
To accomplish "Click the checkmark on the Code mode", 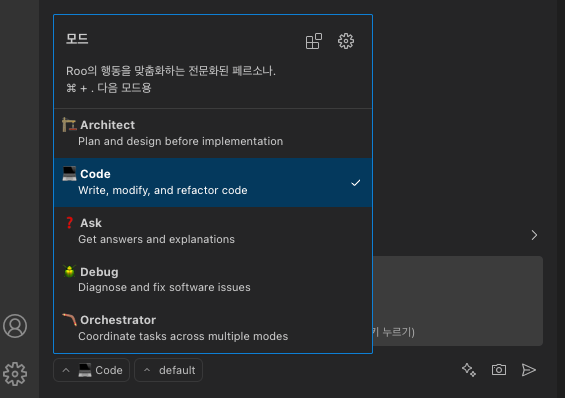I will pyautogui.click(x=356, y=183).
